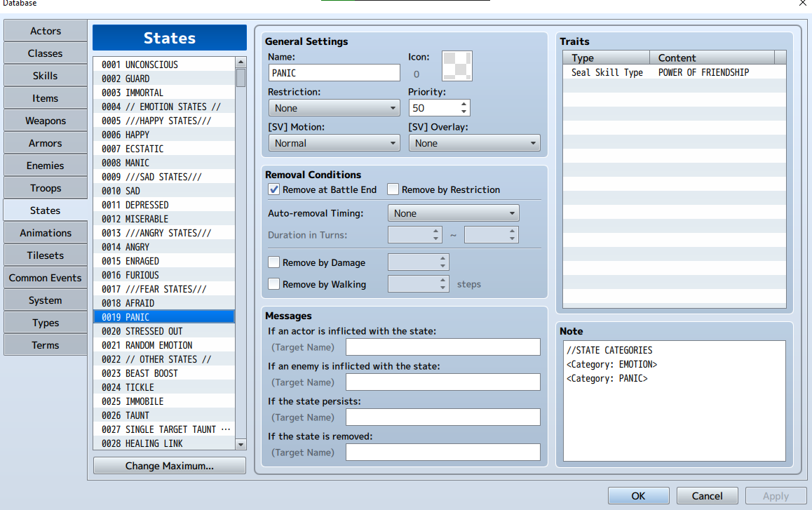Open the [SV] Motion dropdown
The width and height of the screenshot is (812, 510).
pyautogui.click(x=334, y=143)
